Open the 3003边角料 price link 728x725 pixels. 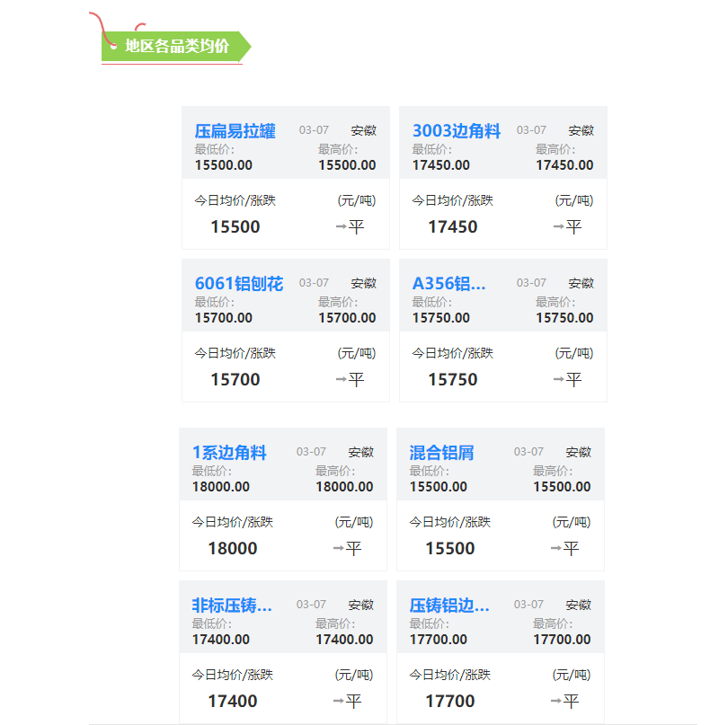[456, 131]
